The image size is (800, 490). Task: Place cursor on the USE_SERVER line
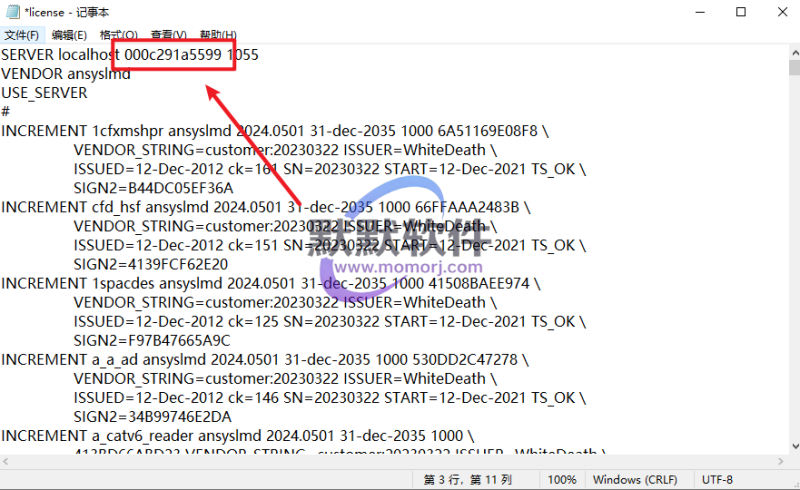(x=44, y=93)
